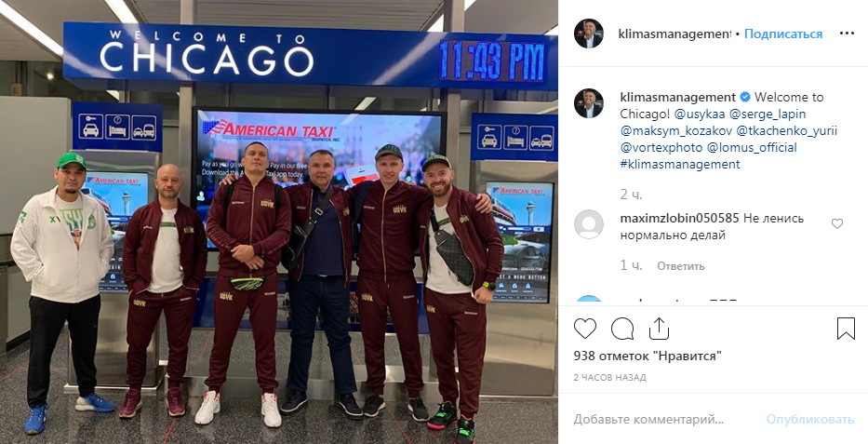The height and width of the screenshot is (444, 868).
Task: Save the post with the bookmark icon
Action: tap(846, 329)
